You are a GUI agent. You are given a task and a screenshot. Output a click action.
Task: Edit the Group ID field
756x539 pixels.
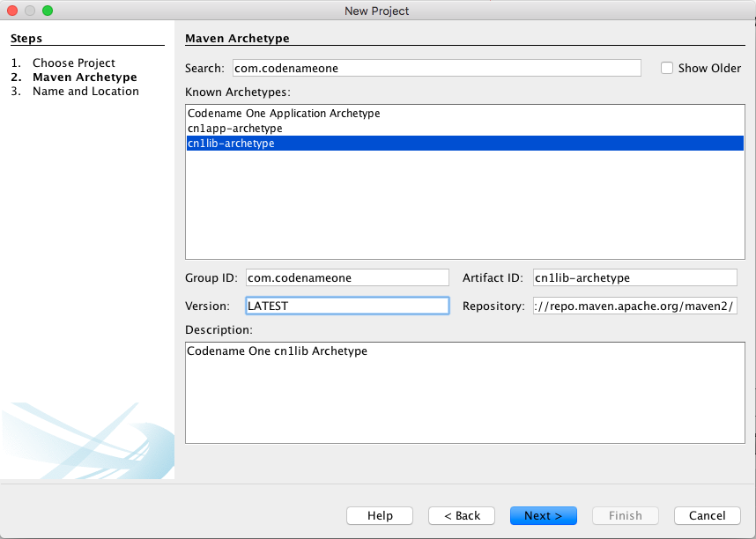[x=347, y=277]
